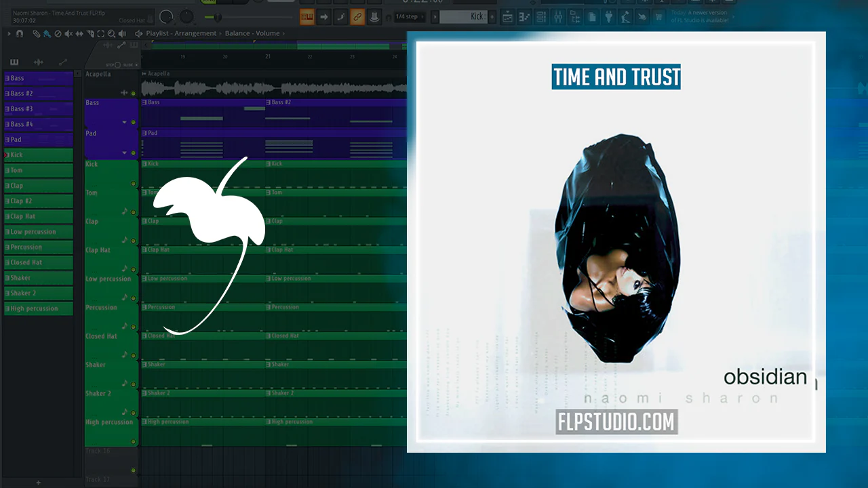Click the tool icon next to plug icon
Screen dimensions: 868x488
[x=625, y=17]
